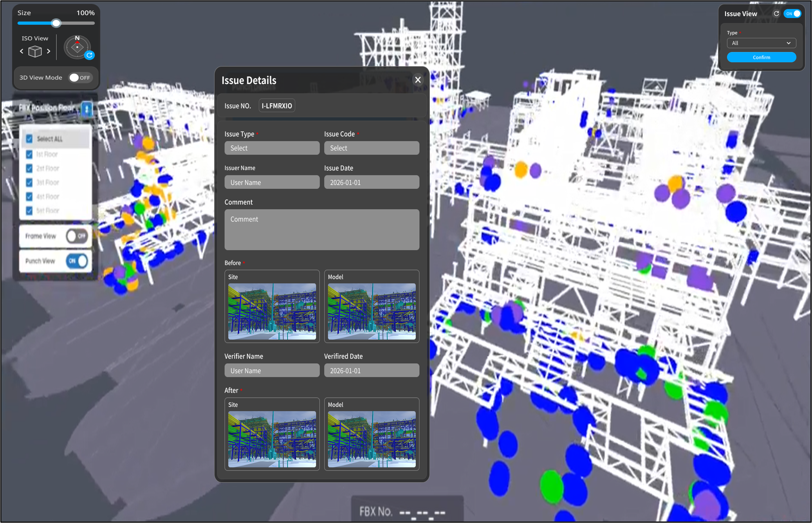The height and width of the screenshot is (523, 812).
Task: Open the Issue Type select dropdown
Action: (x=272, y=148)
